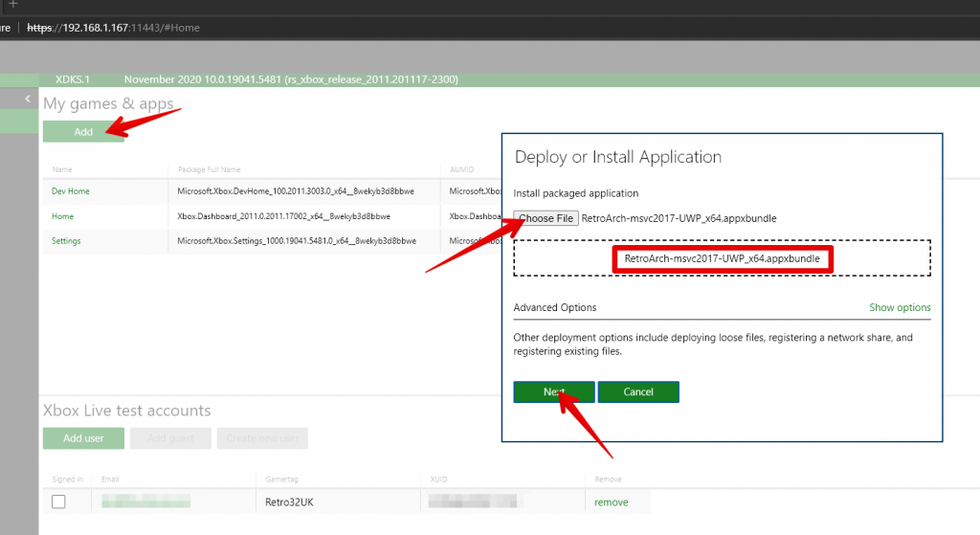Click the Create new user button
Screen dimensions: 980x535
click(x=262, y=438)
